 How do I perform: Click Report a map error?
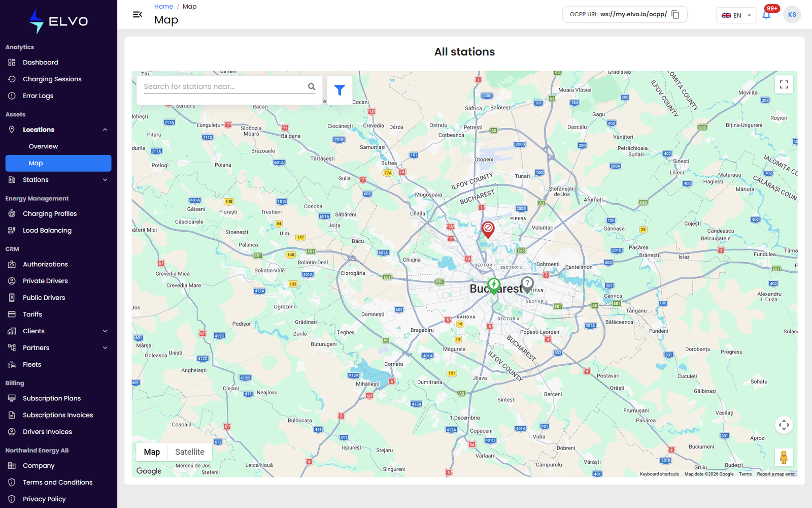click(x=776, y=474)
